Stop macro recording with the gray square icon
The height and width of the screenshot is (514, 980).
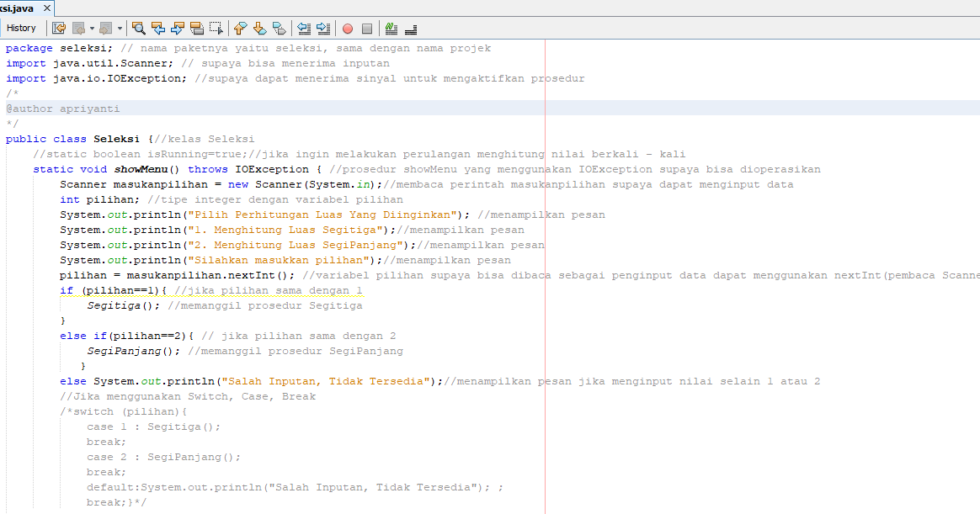[366, 28]
